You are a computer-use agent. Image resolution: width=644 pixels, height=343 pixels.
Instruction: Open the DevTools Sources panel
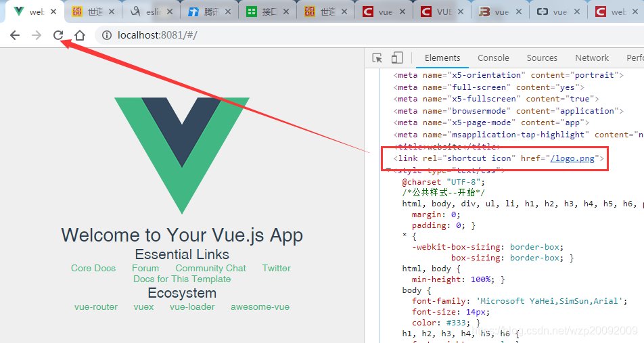click(x=542, y=58)
